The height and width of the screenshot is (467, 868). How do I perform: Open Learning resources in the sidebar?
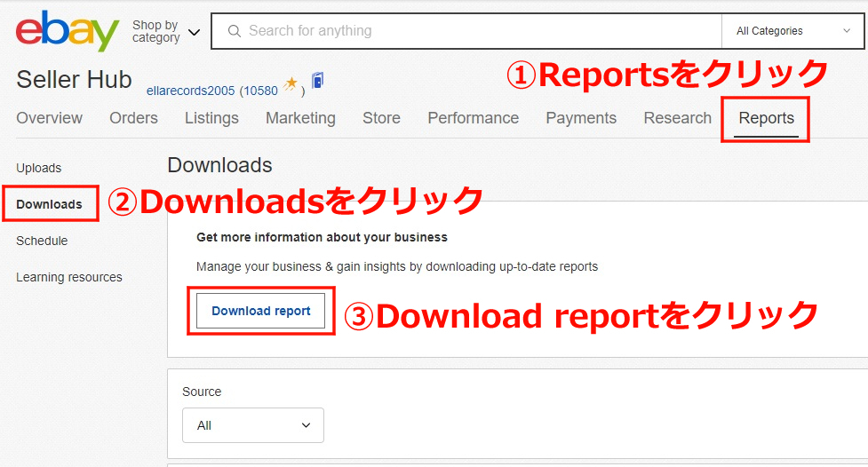pyautogui.click(x=69, y=277)
